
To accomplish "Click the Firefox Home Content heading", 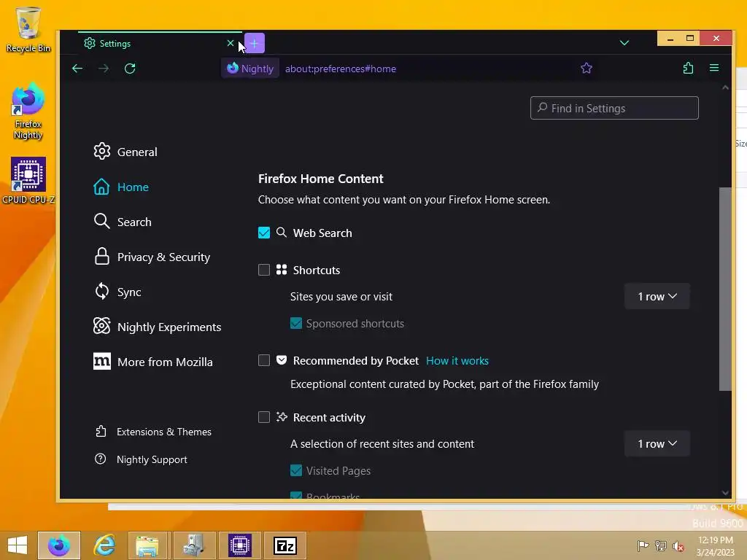I will 321,179.
